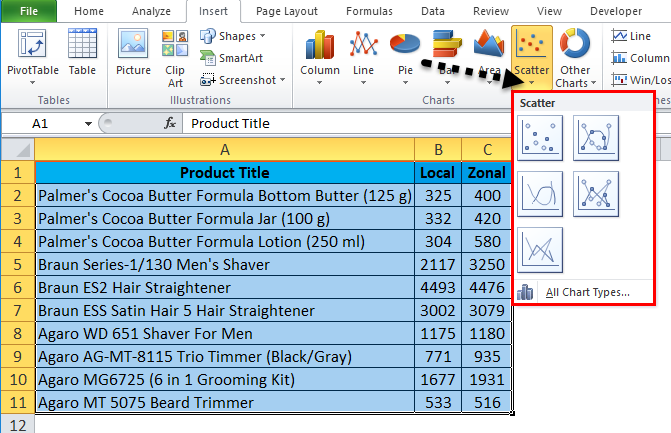
Task: Choose Scatter with Straight Lines
Action: [x=540, y=250]
